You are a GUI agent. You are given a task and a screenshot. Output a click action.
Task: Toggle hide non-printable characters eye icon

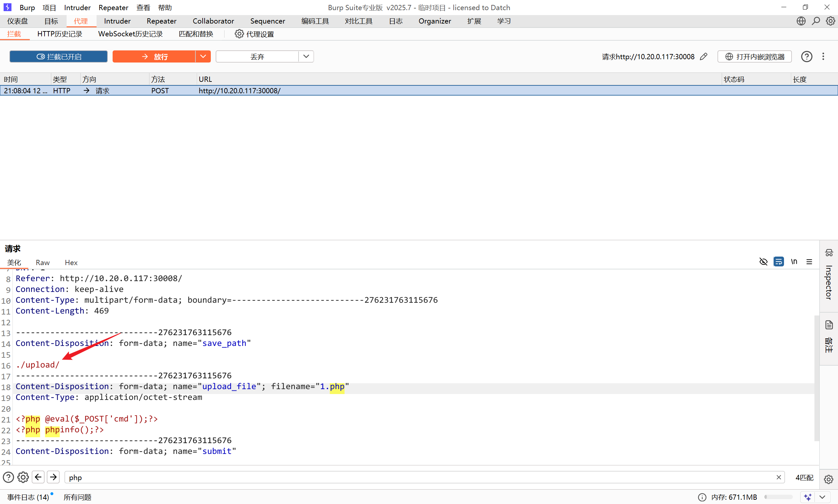point(763,261)
